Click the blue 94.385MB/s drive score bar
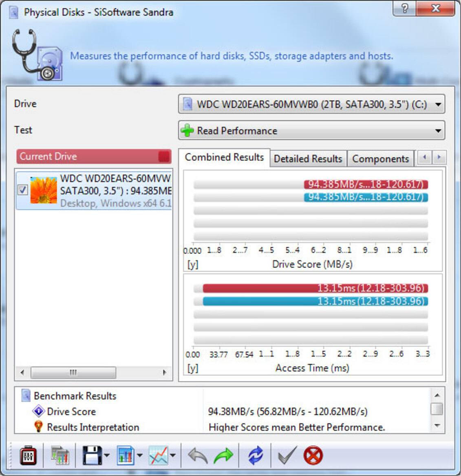 (x=366, y=197)
